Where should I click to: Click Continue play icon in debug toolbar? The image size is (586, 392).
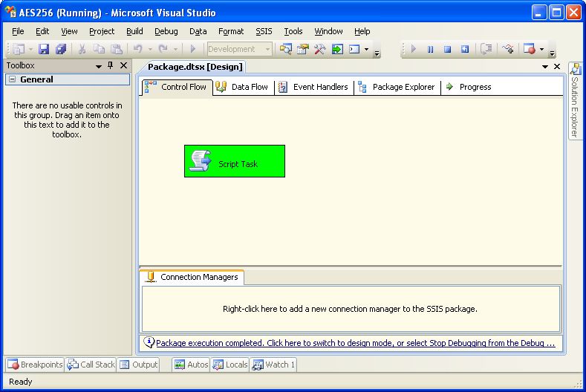tap(414, 49)
